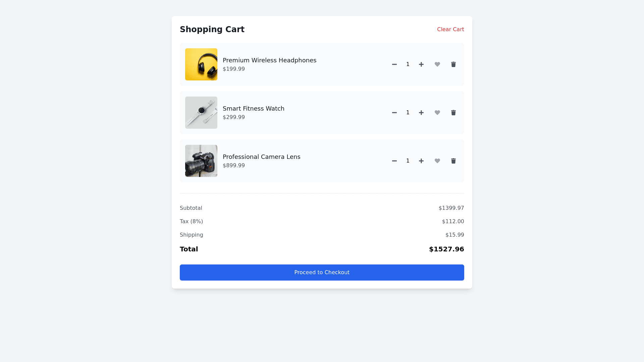Decrease quantity of Professional Camera Lens
The height and width of the screenshot is (362, 644).
point(394,161)
